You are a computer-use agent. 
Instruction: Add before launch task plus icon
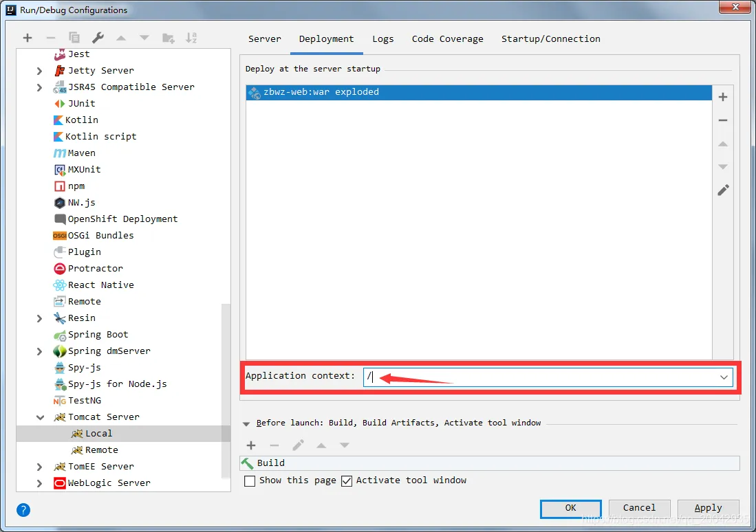coord(251,445)
